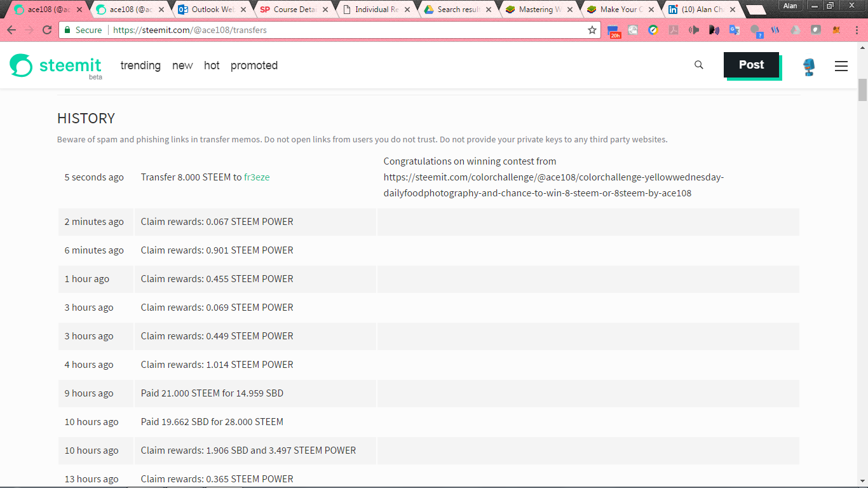Click 'Paid 19.662 SBD for 28.000 STEEM'
This screenshot has width=868, height=488.
pos(212,422)
